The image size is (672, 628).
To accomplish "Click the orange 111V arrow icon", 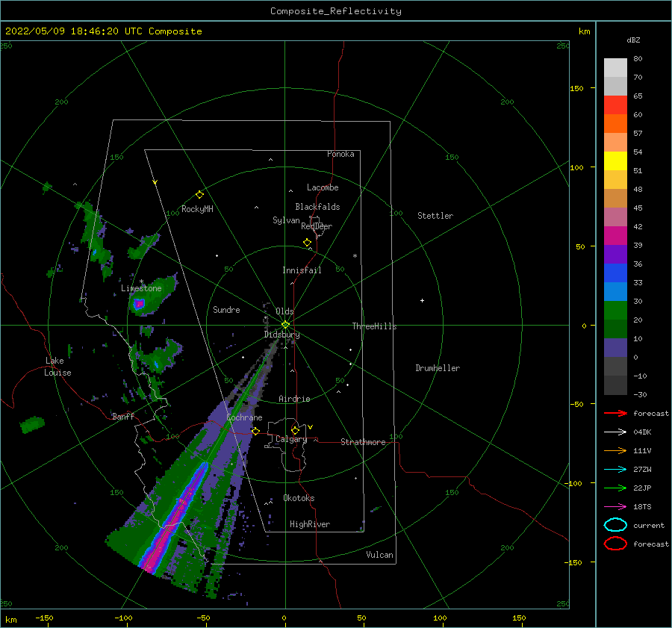I will pyautogui.click(x=615, y=450).
